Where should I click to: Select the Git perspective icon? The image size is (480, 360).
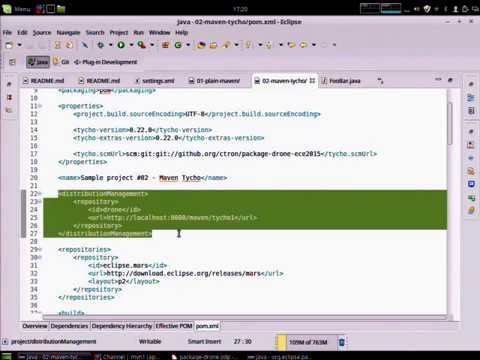point(61,62)
